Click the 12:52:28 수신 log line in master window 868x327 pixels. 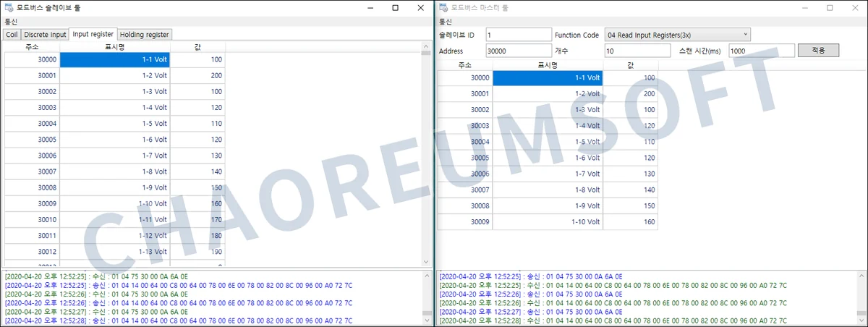(613, 320)
